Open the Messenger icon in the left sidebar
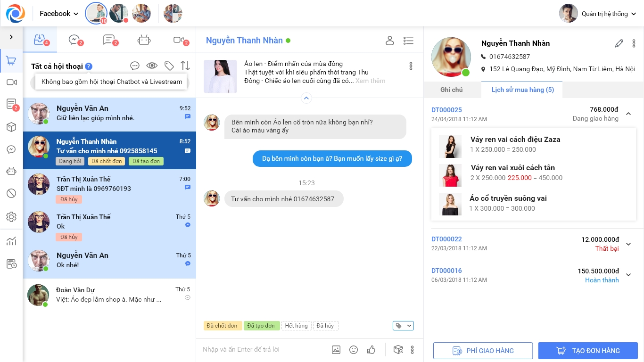 [x=11, y=149]
